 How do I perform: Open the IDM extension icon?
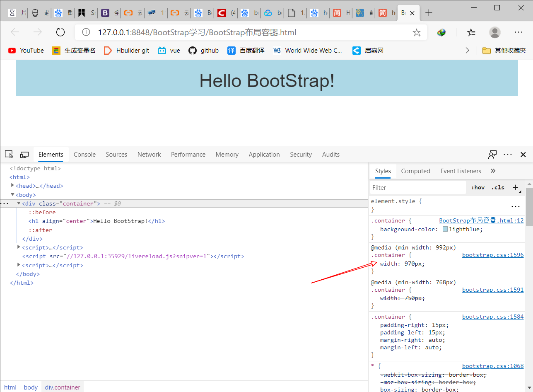441,32
